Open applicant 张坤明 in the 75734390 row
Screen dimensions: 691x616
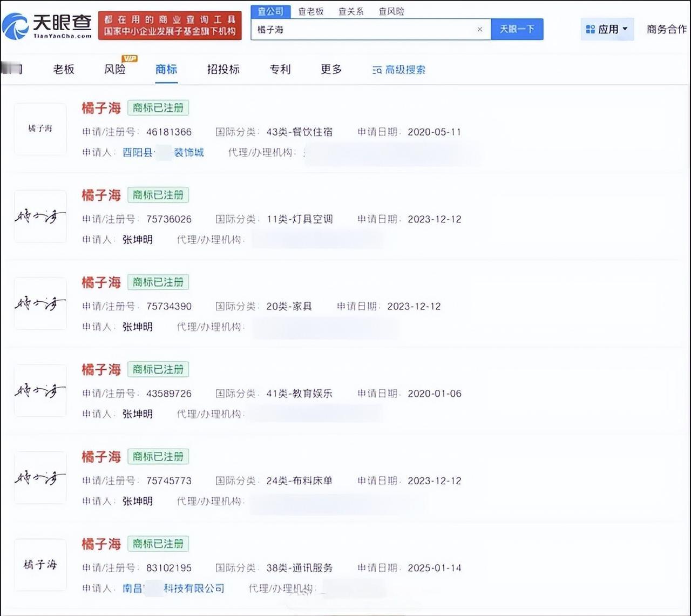[x=138, y=327]
